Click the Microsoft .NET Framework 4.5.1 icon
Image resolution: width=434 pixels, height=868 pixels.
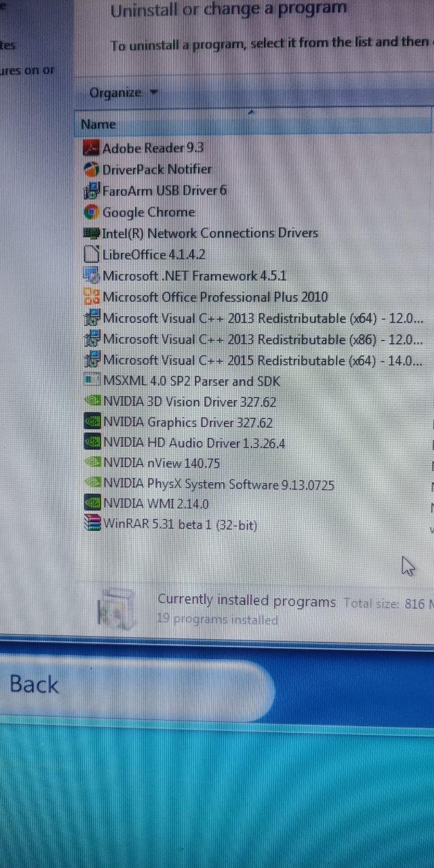tap(91, 276)
